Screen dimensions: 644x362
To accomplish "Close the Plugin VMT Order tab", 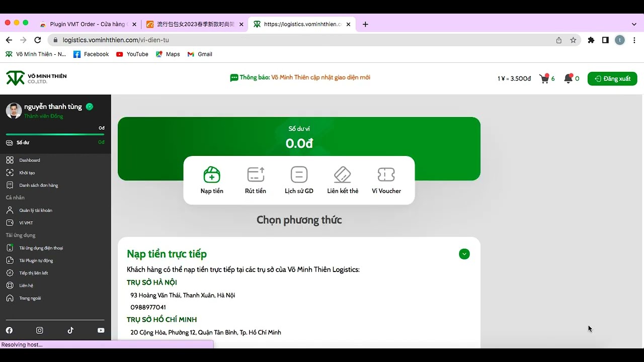I will point(134,24).
